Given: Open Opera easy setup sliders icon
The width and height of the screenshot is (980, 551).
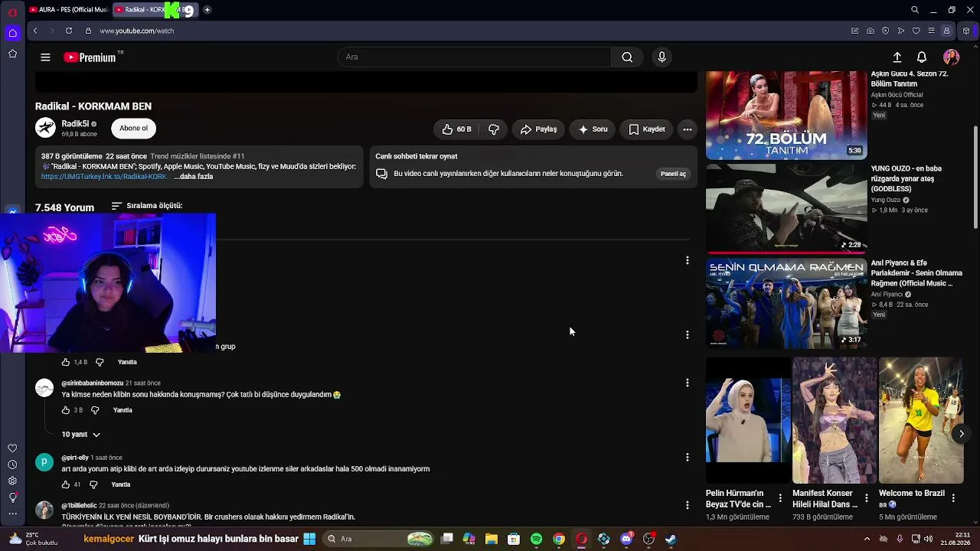Looking at the screenshot, I should tap(932, 31).
